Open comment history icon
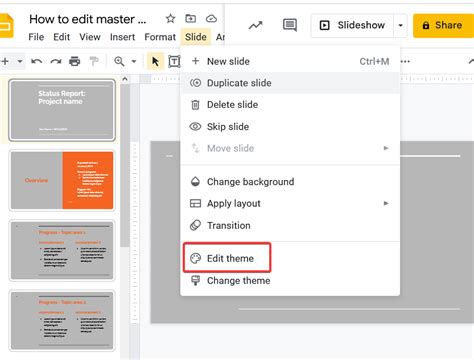This screenshot has width=474, height=360. tap(290, 25)
